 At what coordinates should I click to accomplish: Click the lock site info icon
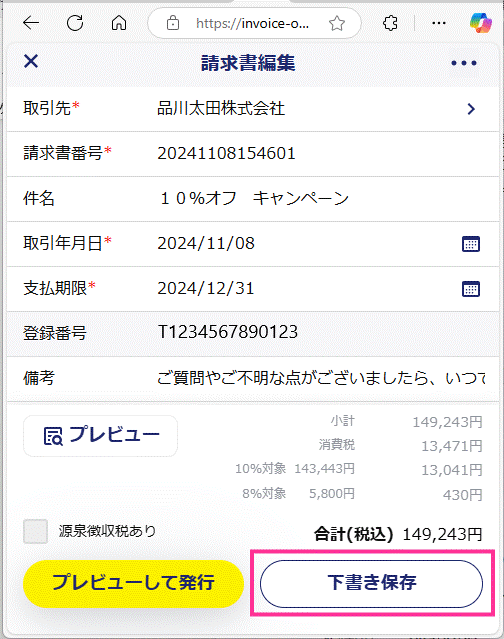coord(173,23)
